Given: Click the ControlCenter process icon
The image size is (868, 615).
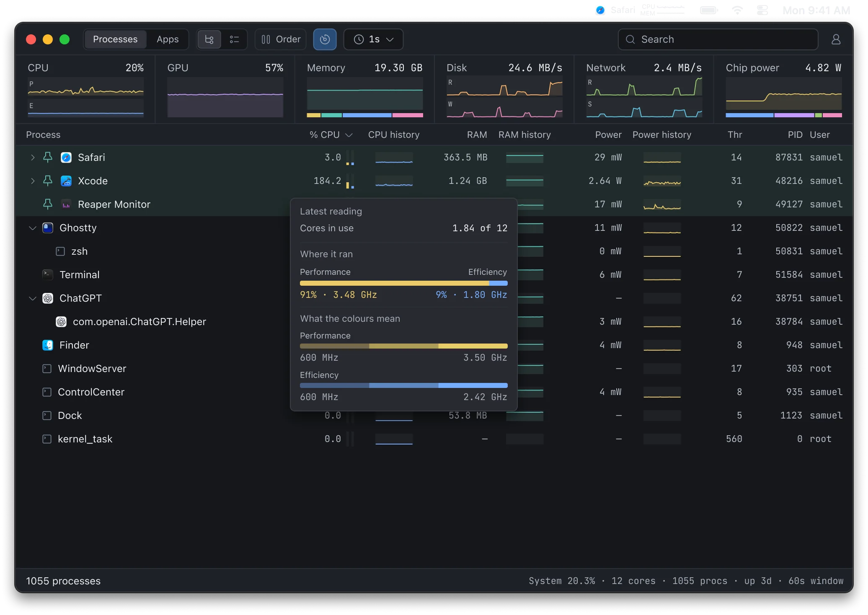Looking at the screenshot, I should point(47,392).
